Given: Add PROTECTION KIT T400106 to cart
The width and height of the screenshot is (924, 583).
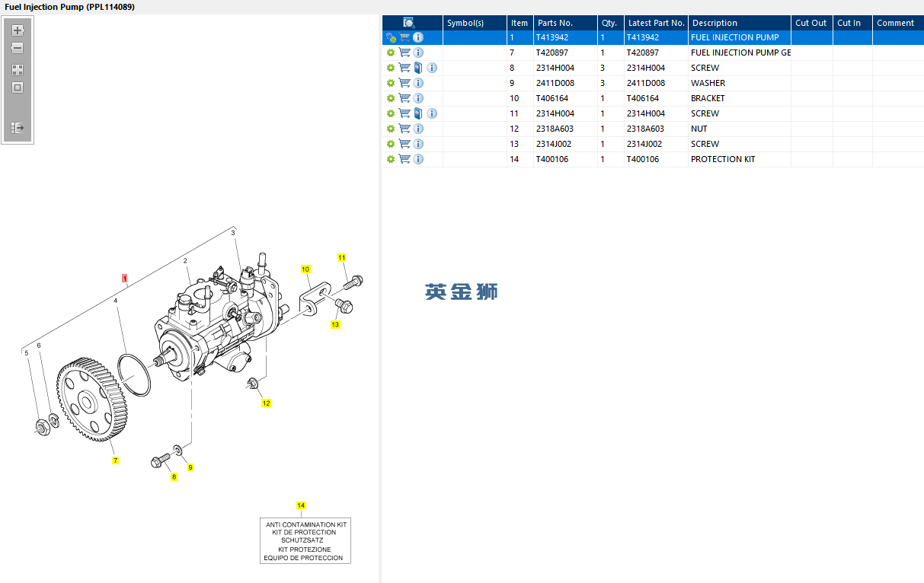Looking at the screenshot, I should point(404,159).
